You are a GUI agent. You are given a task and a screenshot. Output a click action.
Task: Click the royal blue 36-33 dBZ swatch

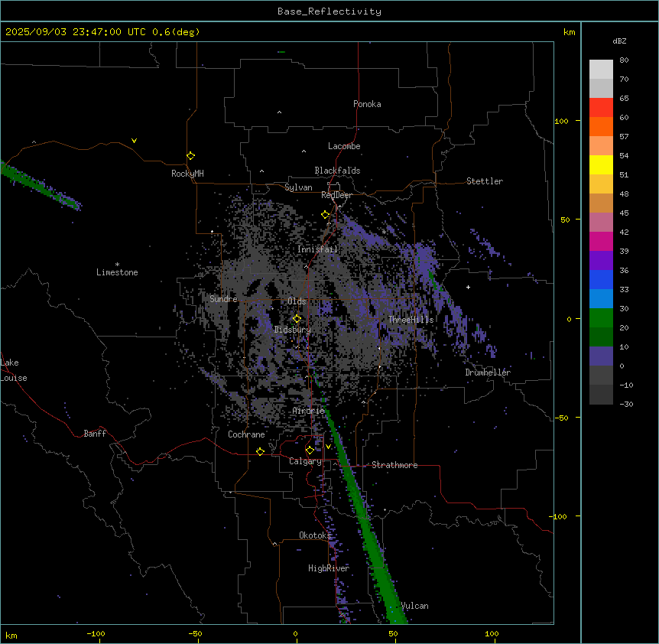point(601,279)
